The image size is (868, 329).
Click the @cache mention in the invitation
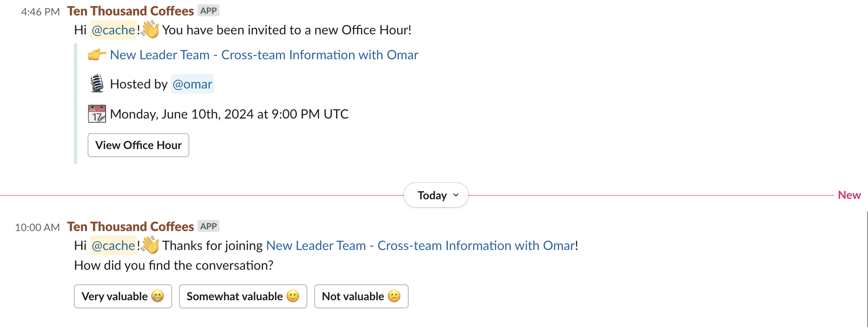pyautogui.click(x=113, y=30)
